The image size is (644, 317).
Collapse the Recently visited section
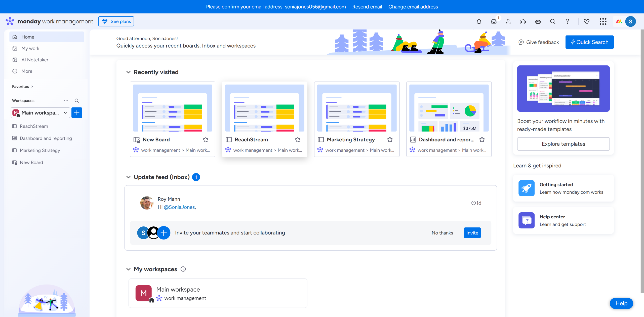128,72
